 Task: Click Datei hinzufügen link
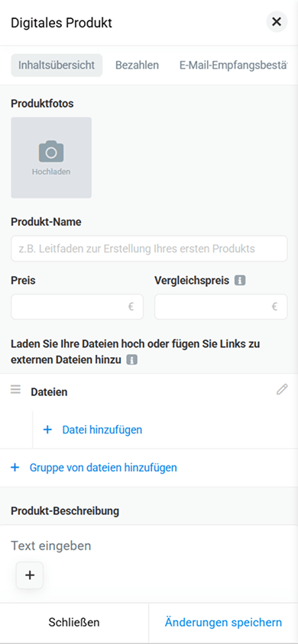pyautogui.click(x=93, y=430)
